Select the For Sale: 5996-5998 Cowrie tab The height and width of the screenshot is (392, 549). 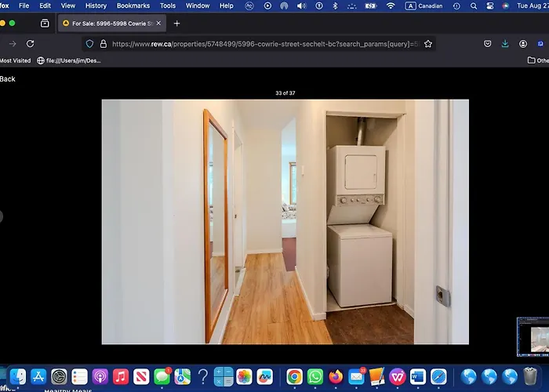[112, 24]
